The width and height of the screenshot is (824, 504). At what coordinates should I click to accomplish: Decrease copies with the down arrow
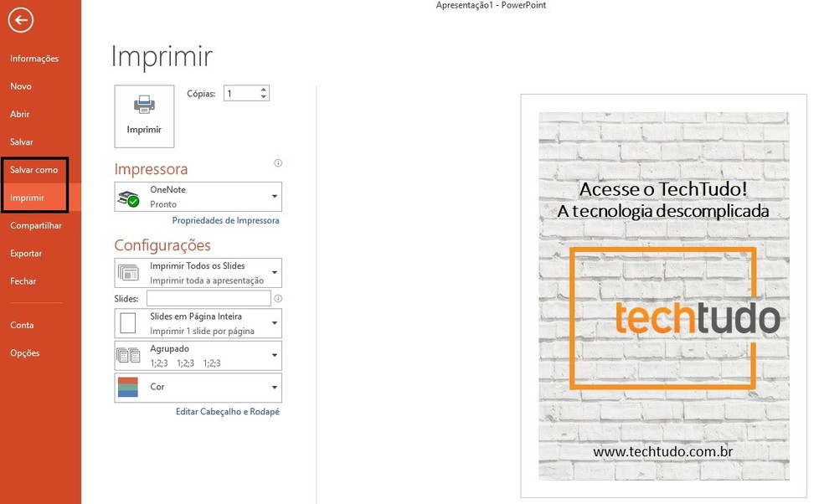[264, 97]
